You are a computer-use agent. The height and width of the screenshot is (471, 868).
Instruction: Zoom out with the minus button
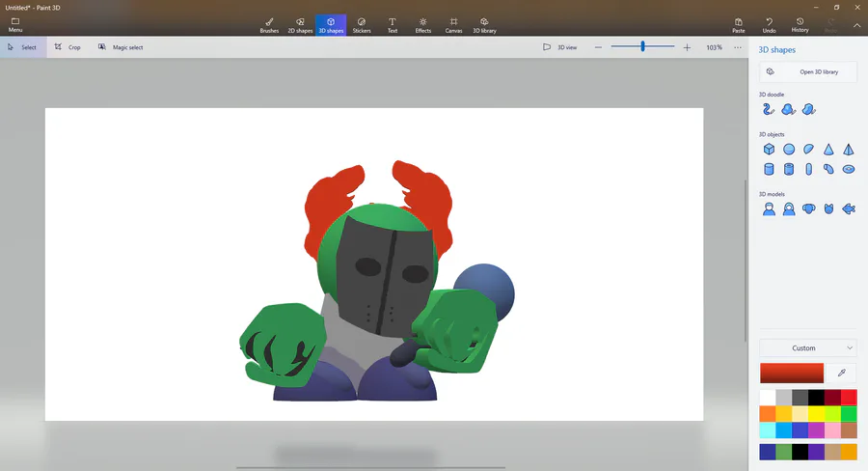pyautogui.click(x=598, y=47)
